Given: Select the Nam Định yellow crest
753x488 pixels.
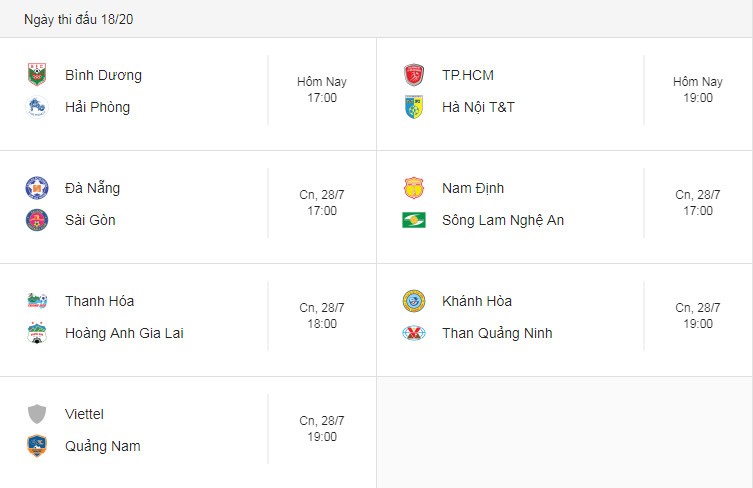Looking at the screenshot, I should pyautogui.click(x=413, y=188).
